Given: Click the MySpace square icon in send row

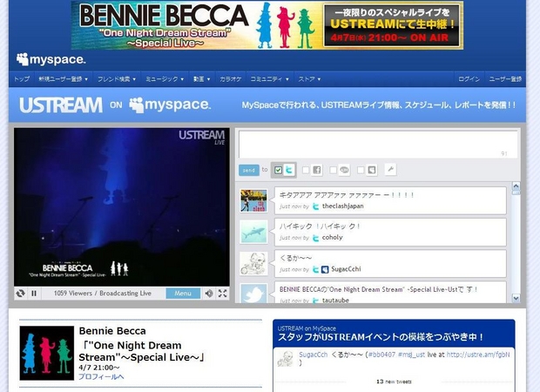Looking at the screenshot, I should click(x=372, y=170).
